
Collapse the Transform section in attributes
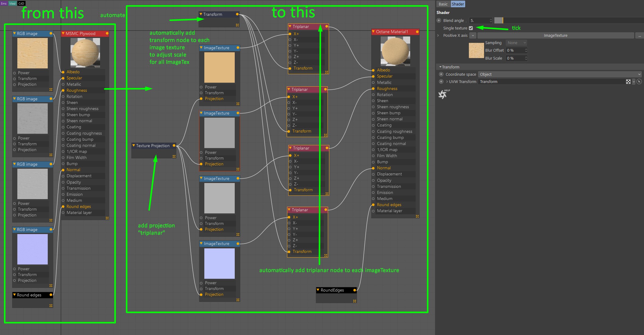440,67
